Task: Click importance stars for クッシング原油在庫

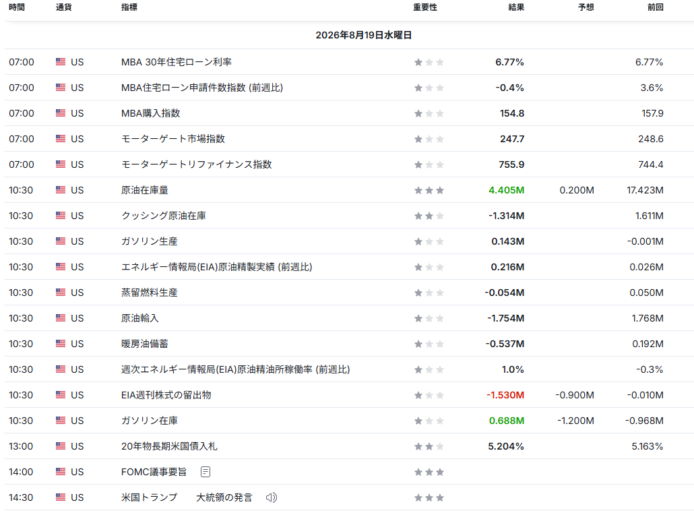Action: click(429, 216)
